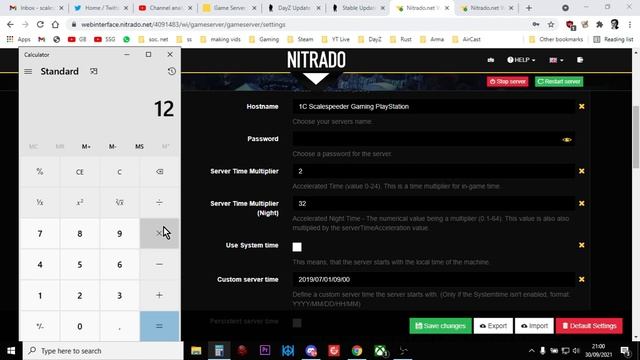Open the Calculator navigation hamburger menu
Image resolution: width=640 pixels, height=360 pixels.
coord(28,71)
